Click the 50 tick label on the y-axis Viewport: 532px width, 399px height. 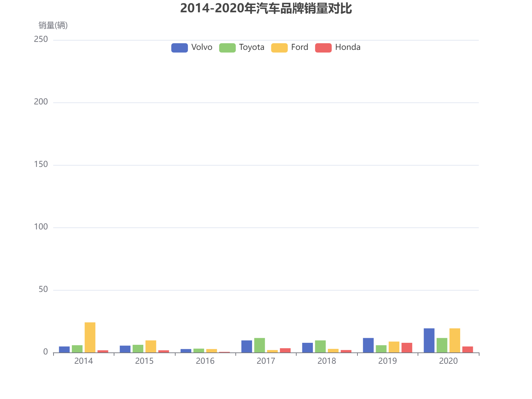pos(43,289)
